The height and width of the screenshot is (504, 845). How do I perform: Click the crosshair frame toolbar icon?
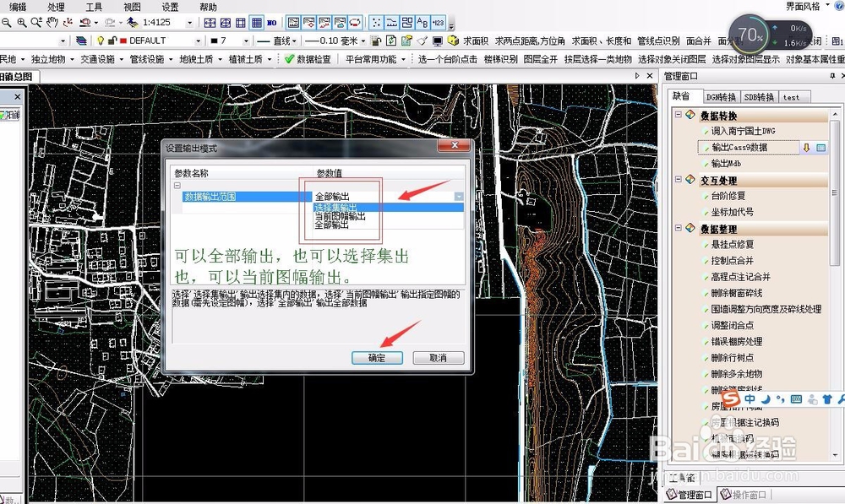pos(210,23)
